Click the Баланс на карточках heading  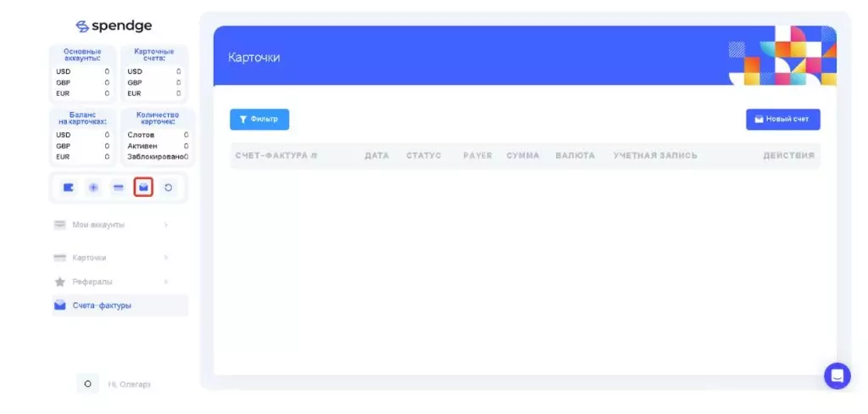(82, 118)
